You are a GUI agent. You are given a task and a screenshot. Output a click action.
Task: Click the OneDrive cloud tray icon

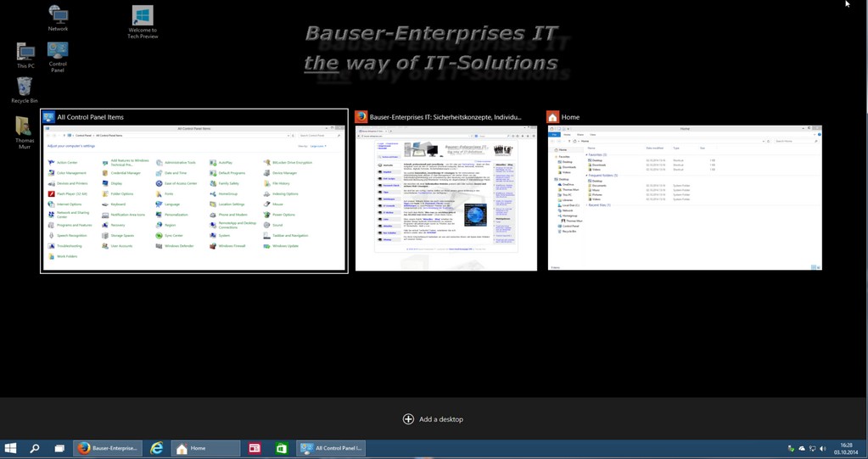(x=802, y=448)
